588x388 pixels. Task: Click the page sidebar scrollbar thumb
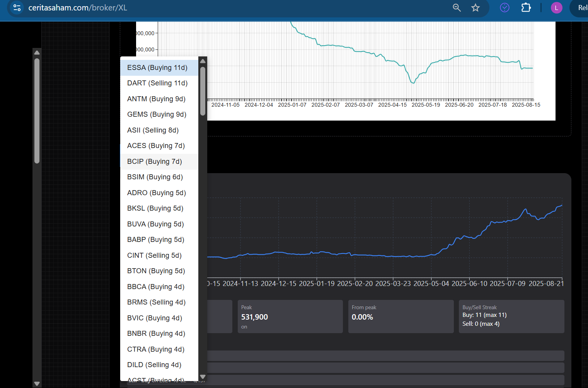point(37,111)
